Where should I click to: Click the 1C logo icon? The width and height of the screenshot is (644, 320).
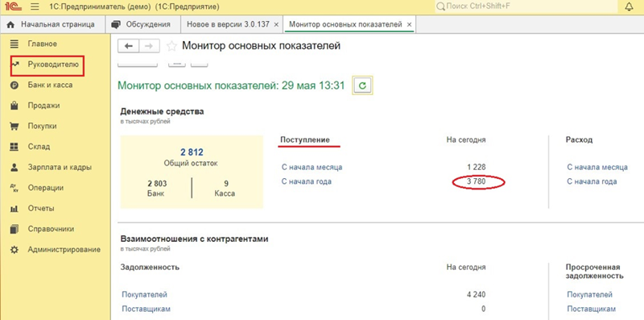coord(14,7)
